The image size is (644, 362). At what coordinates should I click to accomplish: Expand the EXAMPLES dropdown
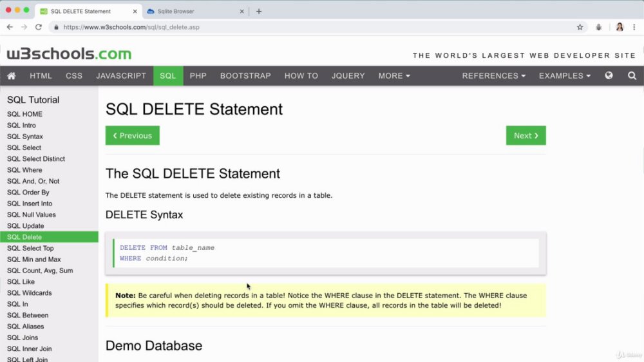[565, 76]
